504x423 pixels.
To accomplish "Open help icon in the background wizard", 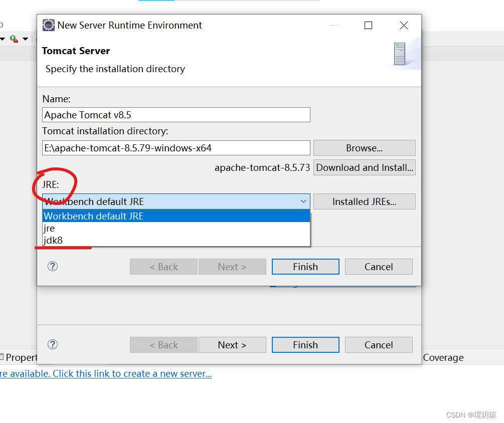I will [53, 344].
